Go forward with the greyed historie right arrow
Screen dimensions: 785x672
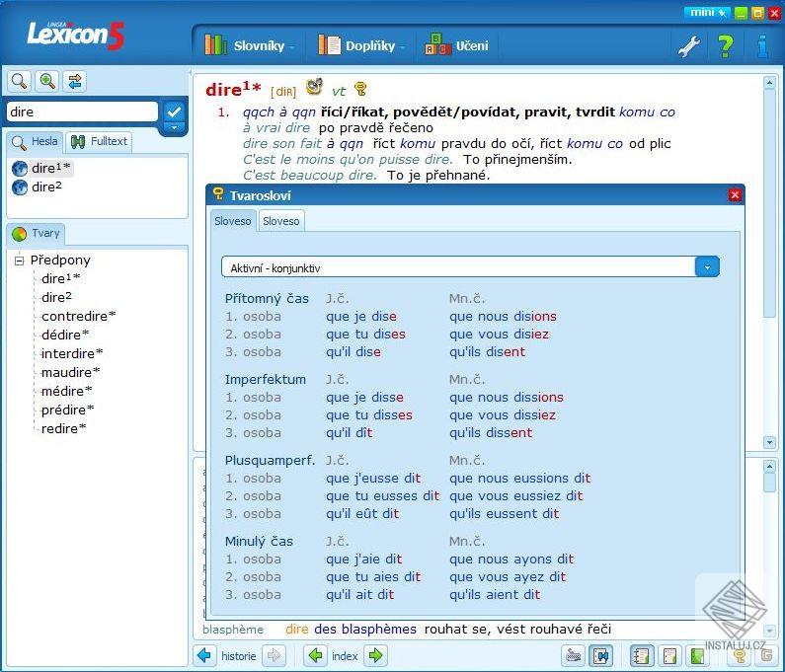pyautogui.click(x=274, y=655)
